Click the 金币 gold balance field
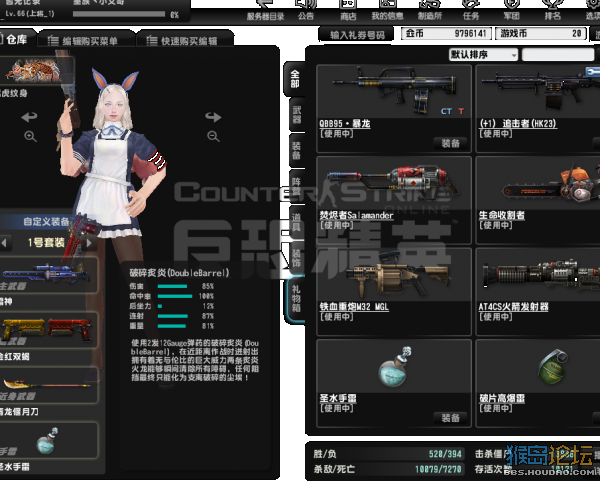Screen dimensions: 600x481 click(x=446, y=34)
